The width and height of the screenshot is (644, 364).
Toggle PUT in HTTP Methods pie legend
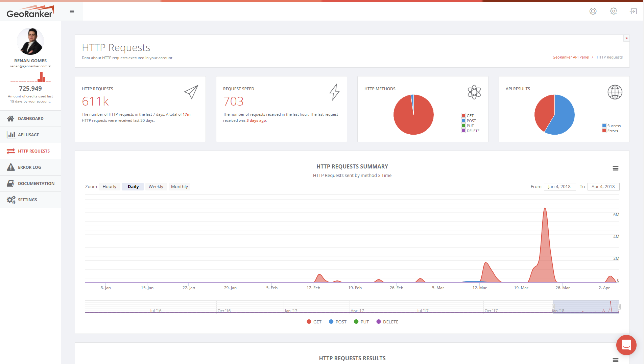468,126
